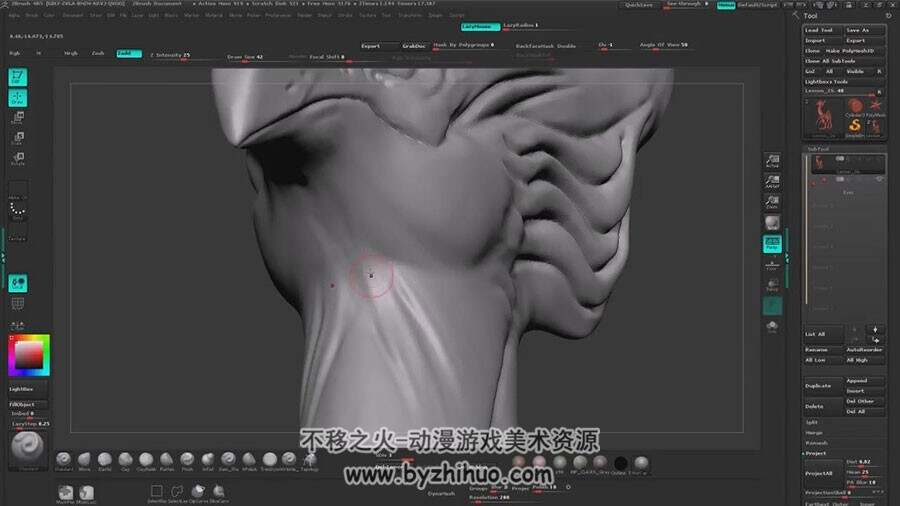The height and width of the screenshot is (506, 900).
Task: Open the Material menu
Action: coord(214,15)
